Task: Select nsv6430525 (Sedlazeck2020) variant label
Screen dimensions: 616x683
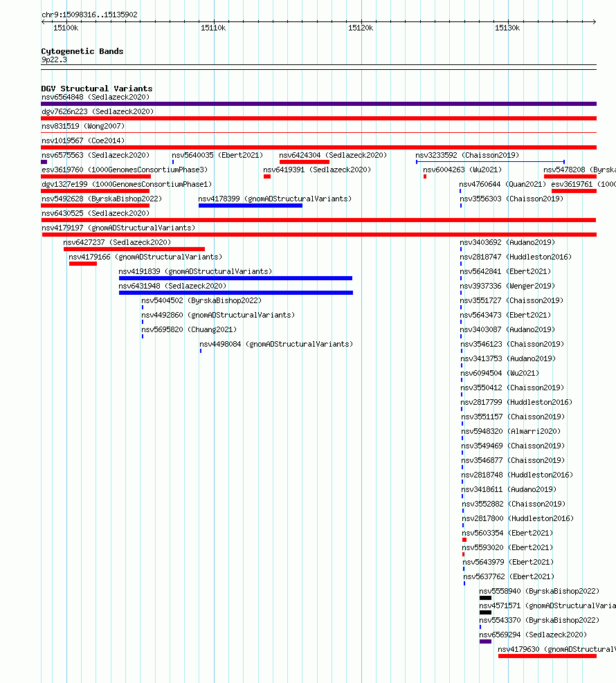Action: click(x=96, y=213)
